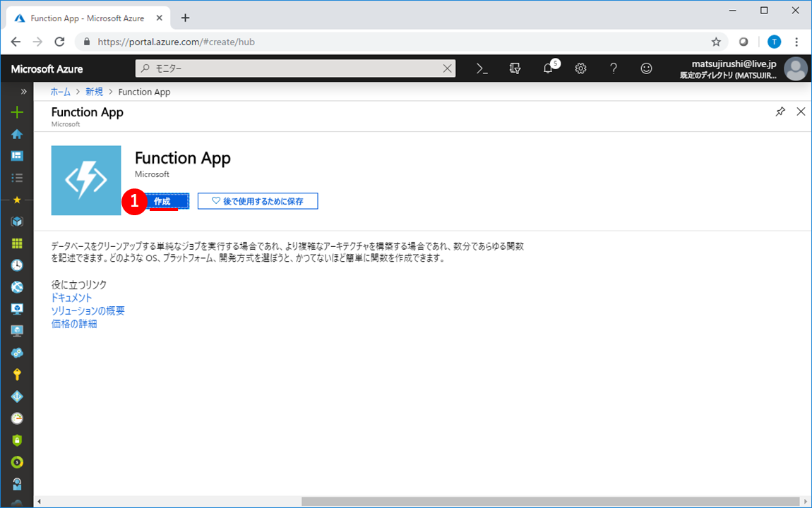812x508 pixels.
Task: Open the ソリューションの概要 link
Action: tap(88, 310)
